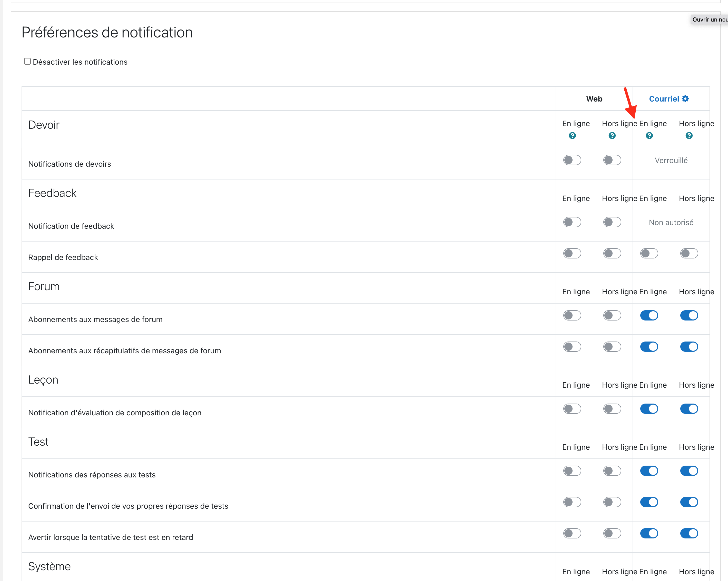
Task: Disable Courriel Hors ligne for Notifications des réponses aux tests
Action: (689, 471)
